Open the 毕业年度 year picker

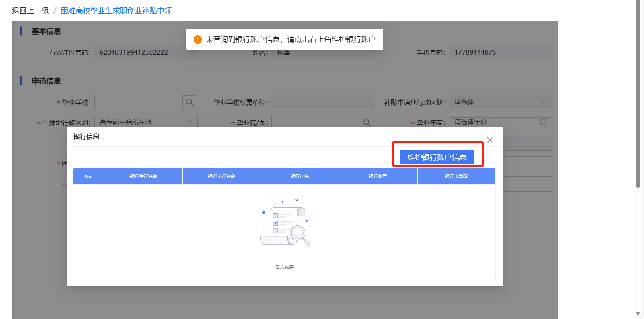495,122
